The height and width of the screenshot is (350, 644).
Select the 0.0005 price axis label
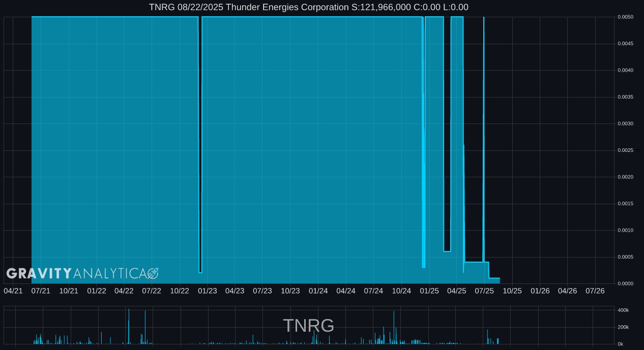(x=626, y=257)
